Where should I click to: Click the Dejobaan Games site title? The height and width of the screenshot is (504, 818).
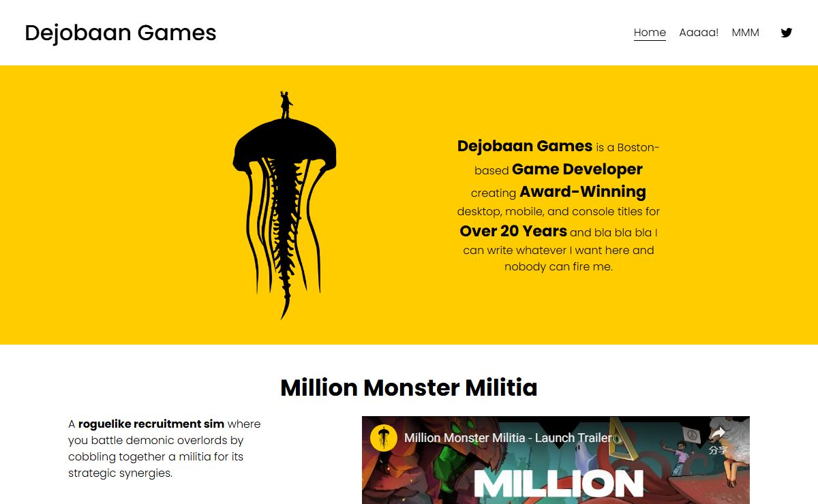(121, 33)
